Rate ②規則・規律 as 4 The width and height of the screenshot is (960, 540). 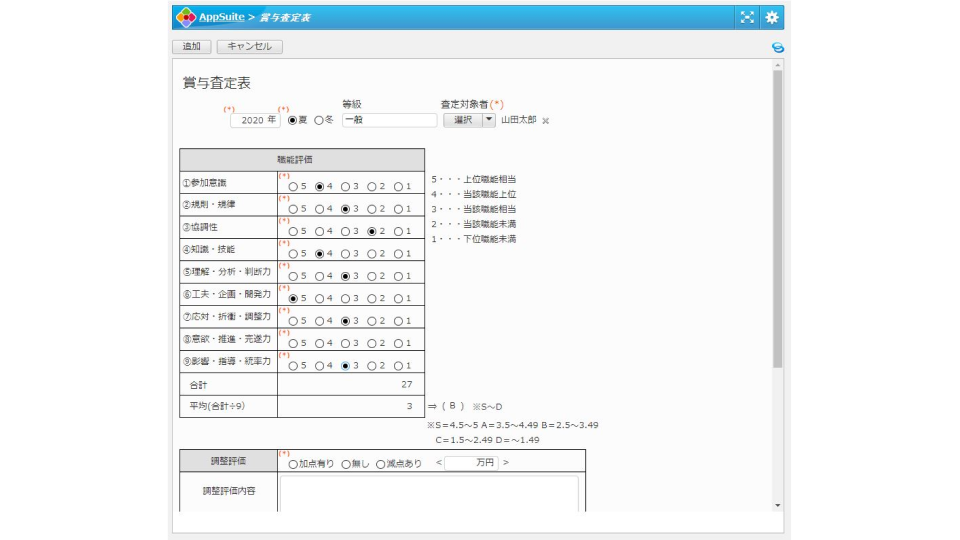click(x=320, y=209)
